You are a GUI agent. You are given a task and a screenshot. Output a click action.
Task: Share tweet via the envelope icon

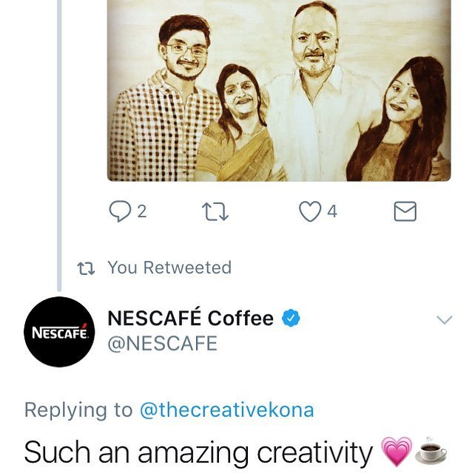pos(404,212)
